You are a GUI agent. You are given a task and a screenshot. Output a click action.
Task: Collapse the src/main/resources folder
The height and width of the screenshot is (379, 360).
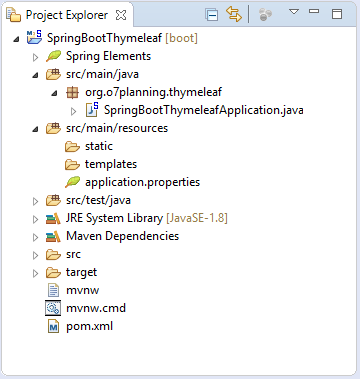tap(35, 129)
